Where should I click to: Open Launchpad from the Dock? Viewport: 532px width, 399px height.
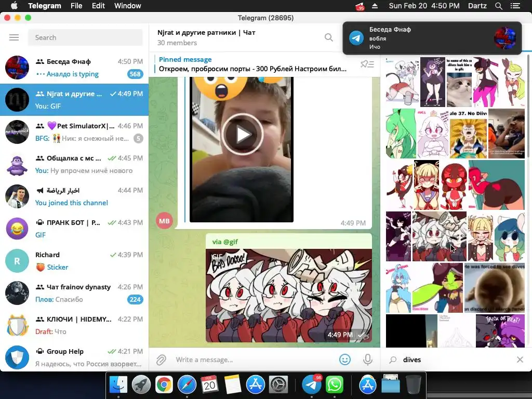pos(141,385)
